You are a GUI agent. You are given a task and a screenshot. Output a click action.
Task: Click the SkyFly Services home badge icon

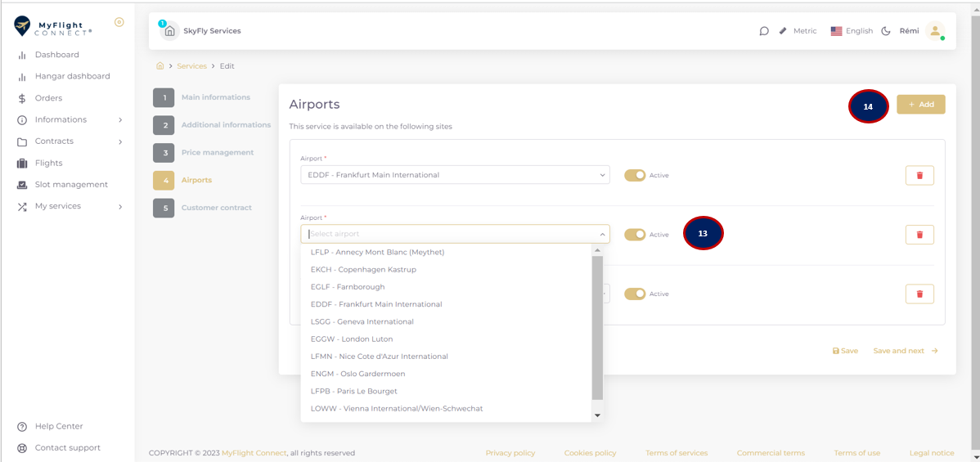(x=169, y=31)
